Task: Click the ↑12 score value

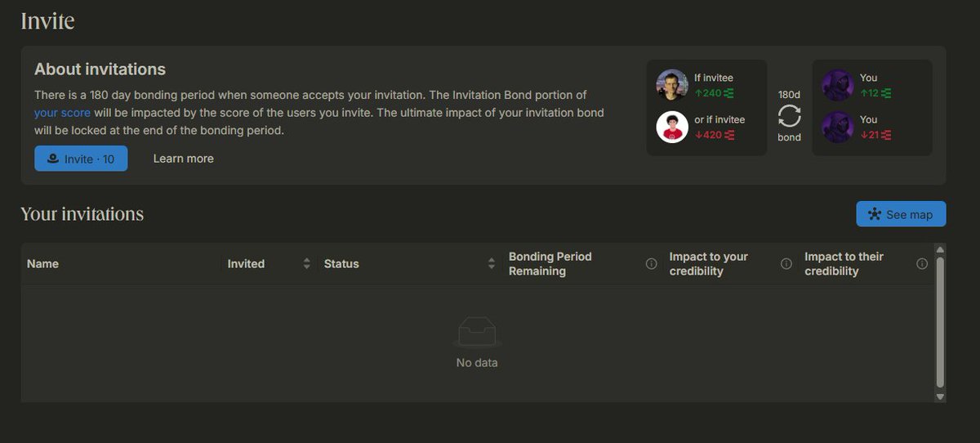Action: (x=875, y=93)
